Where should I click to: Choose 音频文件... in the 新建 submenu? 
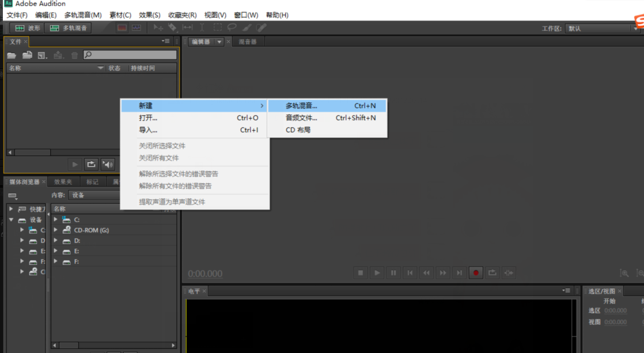coord(327,118)
